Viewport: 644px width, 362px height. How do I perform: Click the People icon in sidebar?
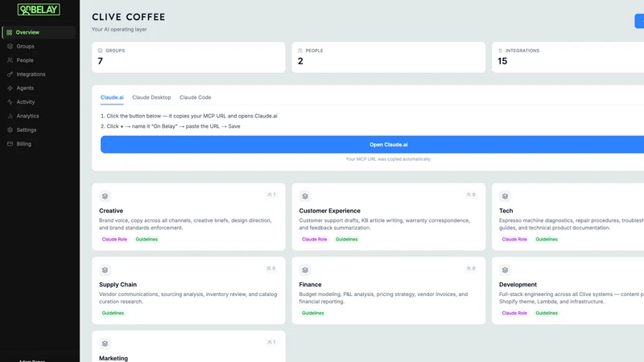[10, 60]
